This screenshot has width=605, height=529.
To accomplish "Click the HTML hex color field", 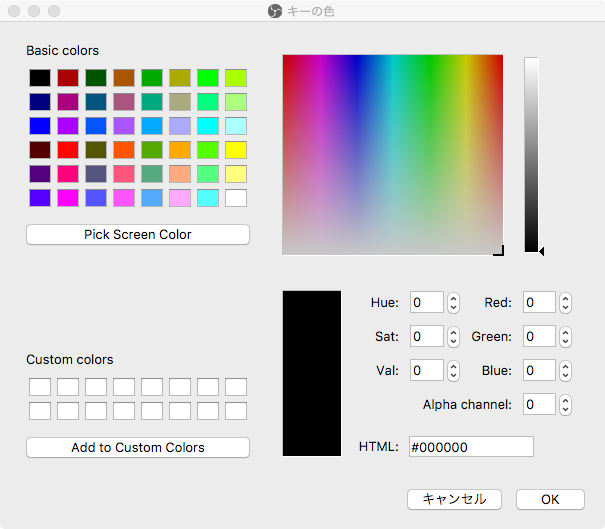I will coord(471,447).
